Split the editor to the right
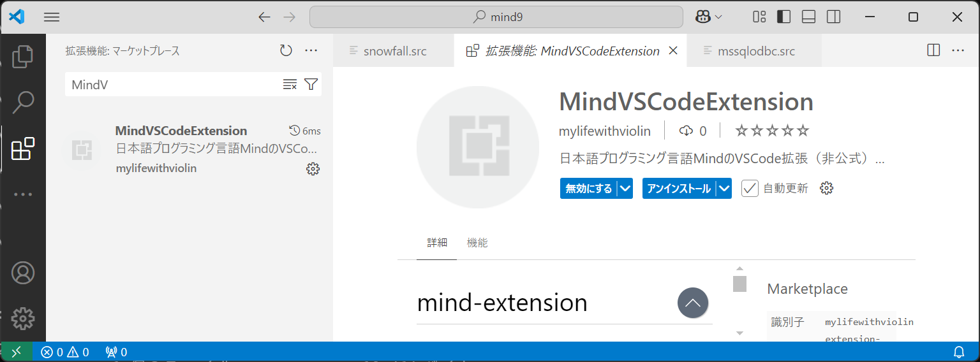Viewport: 980px width, 362px height. (x=933, y=50)
